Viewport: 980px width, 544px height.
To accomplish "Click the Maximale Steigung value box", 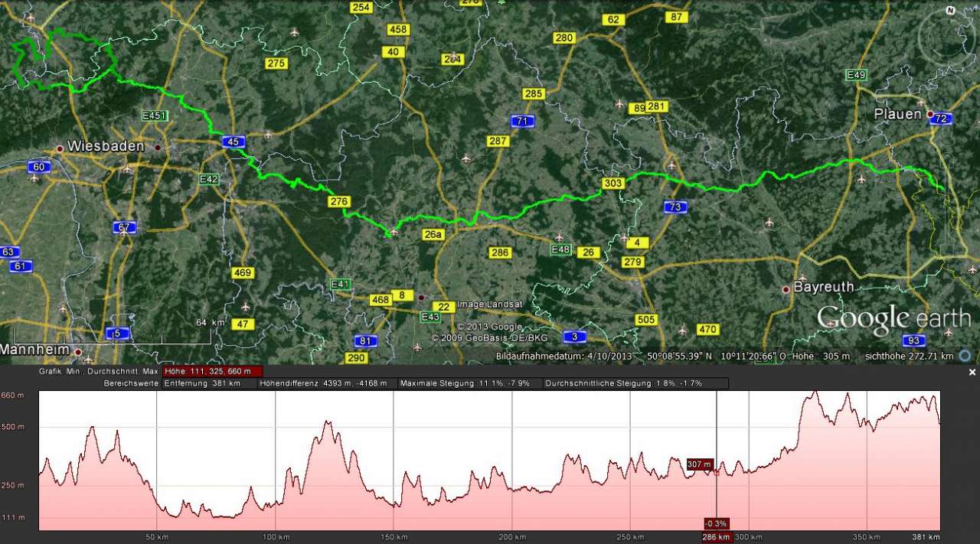I will point(468,383).
